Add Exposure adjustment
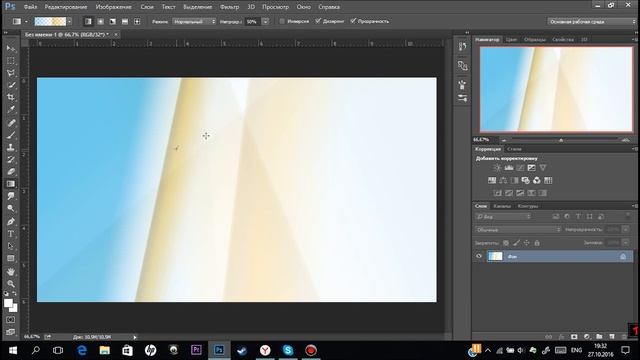 point(531,167)
